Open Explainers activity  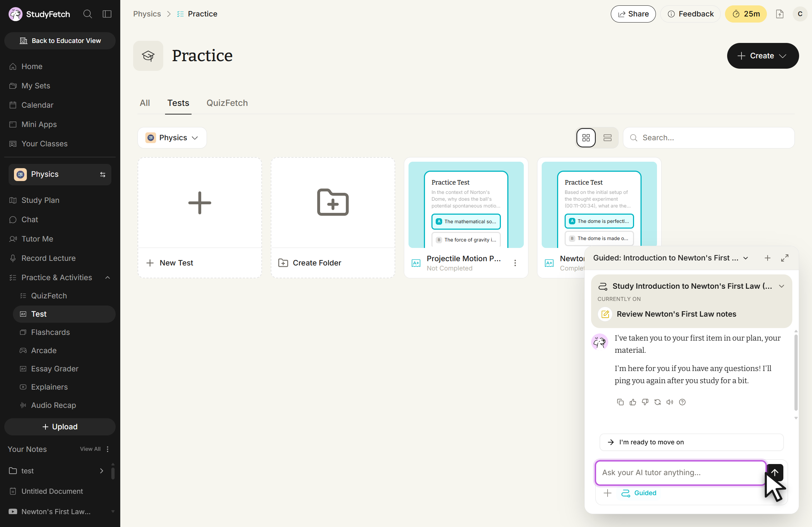click(64, 387)
